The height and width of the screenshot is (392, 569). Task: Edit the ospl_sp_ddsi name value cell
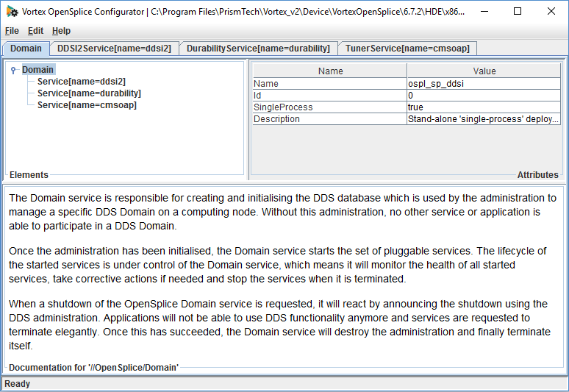[484, 84]
